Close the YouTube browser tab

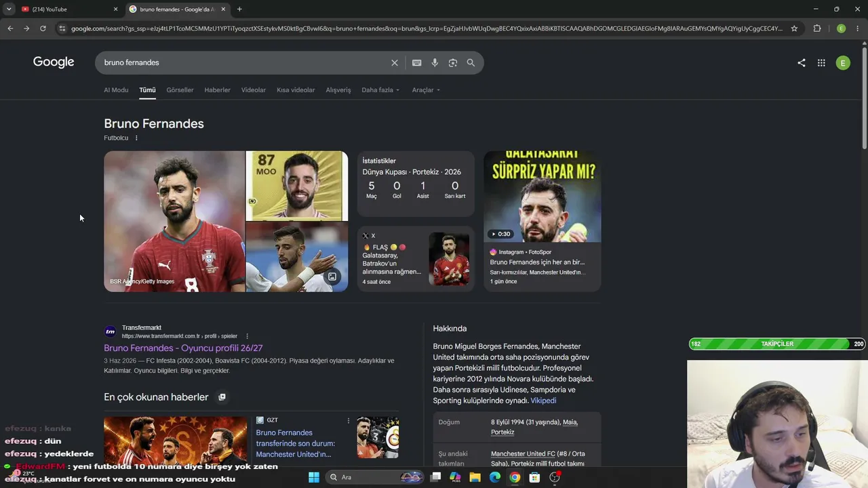tap(115, 9)
